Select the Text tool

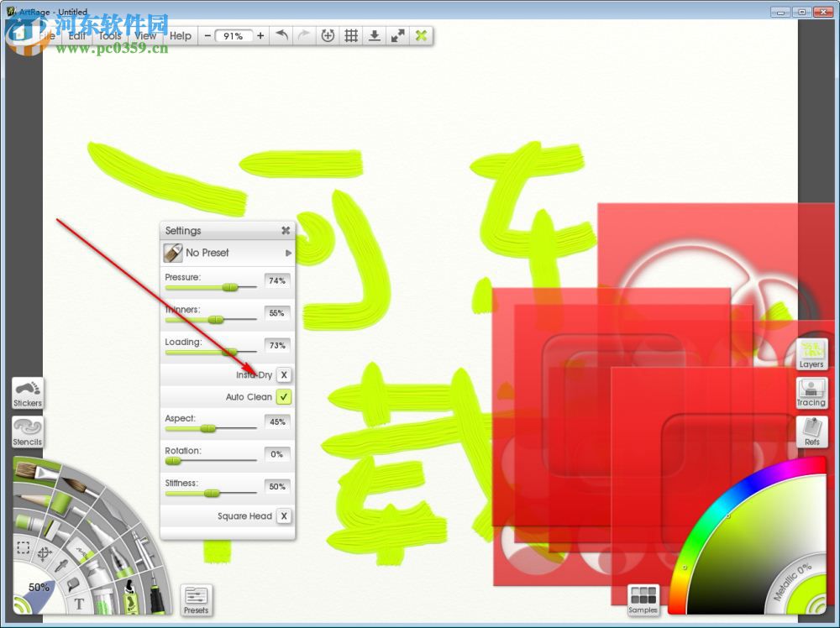tap(79, 604)
